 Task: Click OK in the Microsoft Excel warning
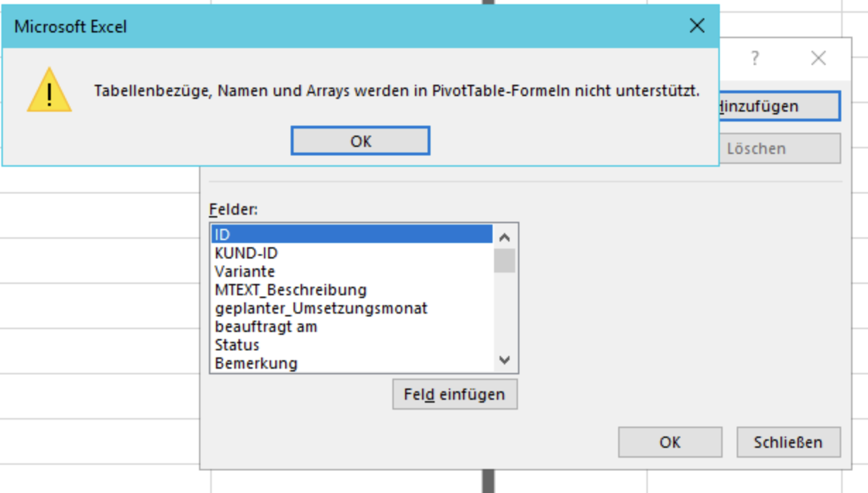click(360, 141)
